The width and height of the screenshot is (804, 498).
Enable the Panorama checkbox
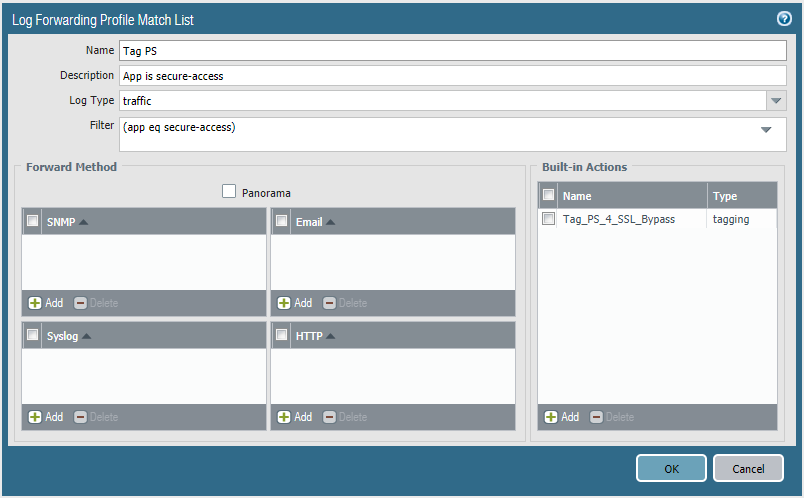(x=229, y=192)
